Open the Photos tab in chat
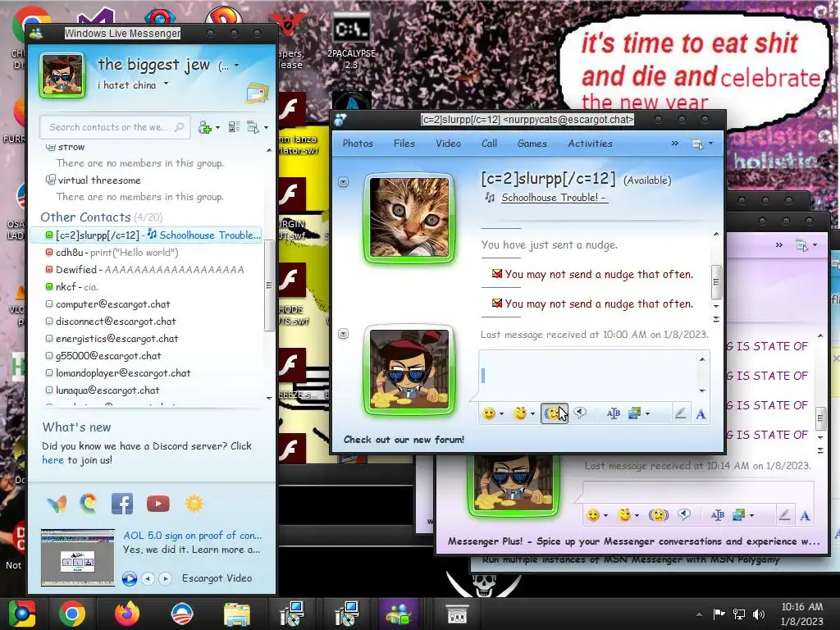 click(x=358, y=144)
